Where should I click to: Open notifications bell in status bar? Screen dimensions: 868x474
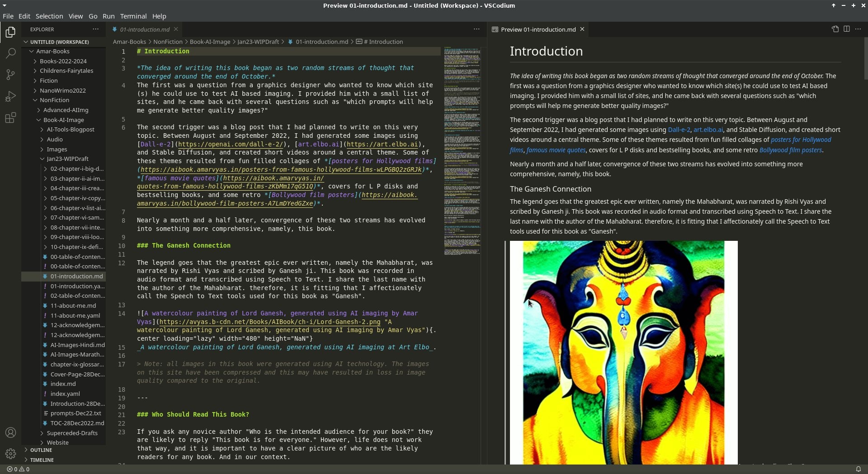click(x=858, y=469)
